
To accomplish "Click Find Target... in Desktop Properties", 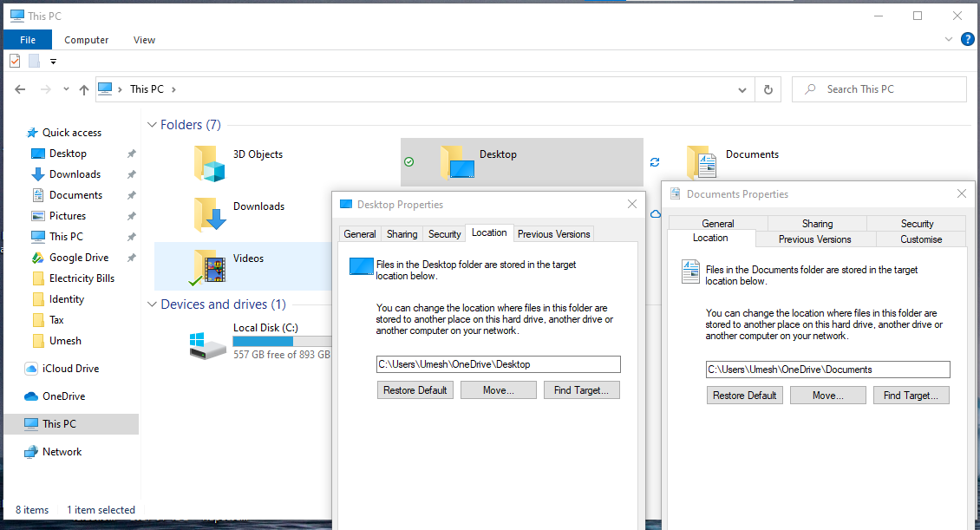I will 581,390.
